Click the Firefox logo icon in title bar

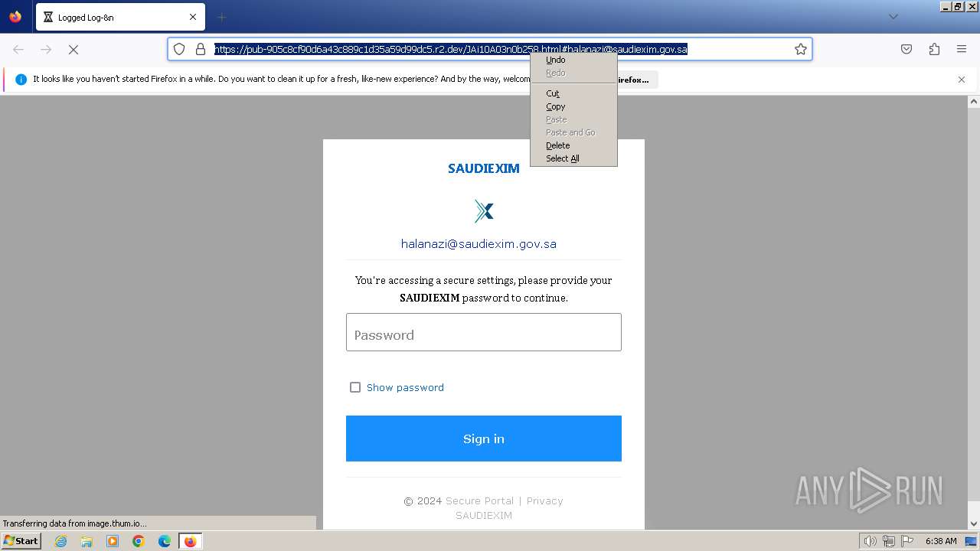click(15, 16)
